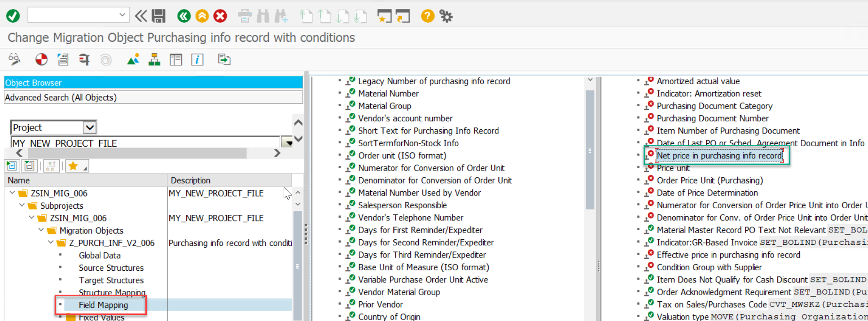Collapse the Subprojects tree node

(x=22, y=205)
